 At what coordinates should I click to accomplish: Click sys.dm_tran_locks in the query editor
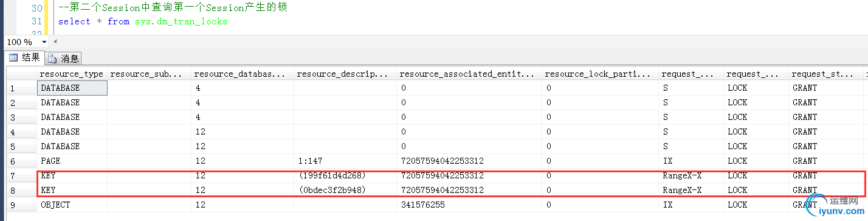(181, 21)
